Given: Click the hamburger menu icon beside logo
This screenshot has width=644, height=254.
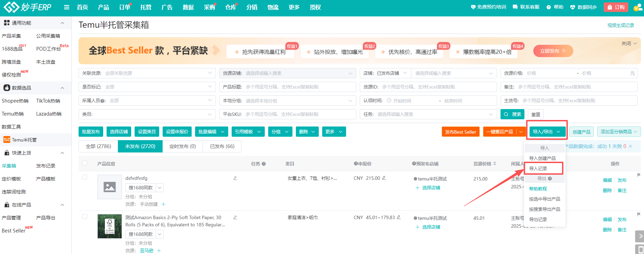Looking at the screenshot, I should 67,7.
